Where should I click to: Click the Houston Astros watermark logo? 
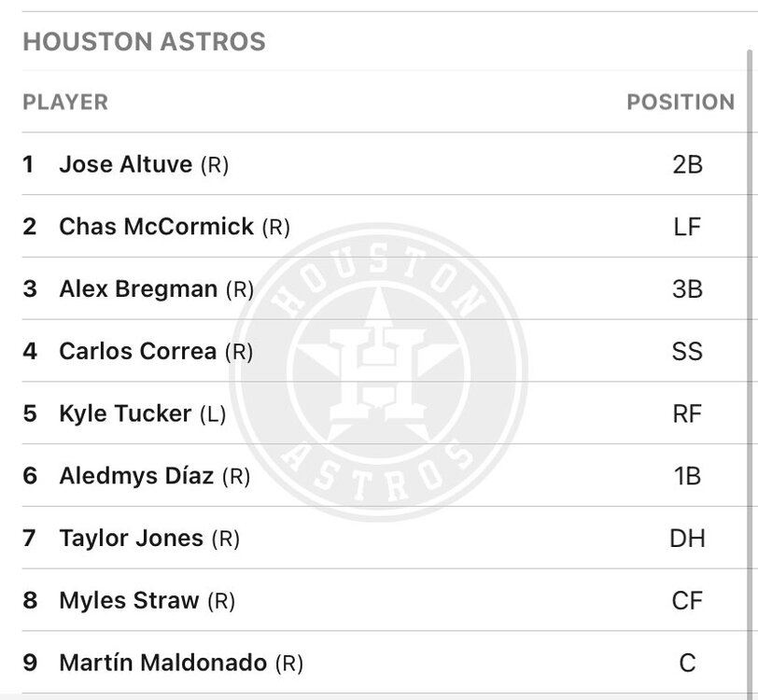click(x=378, y=371)
